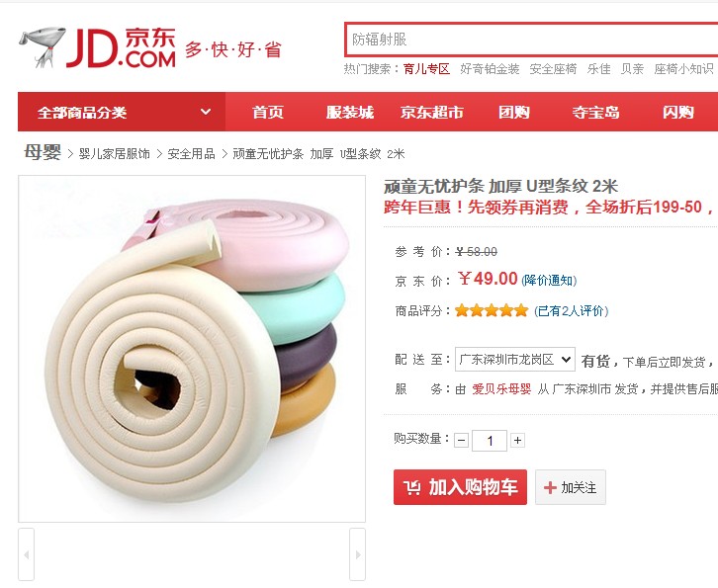Image resolution: width=718 pixels, height=588 pixels.
Task: Open 京东超市 navigation tab
Action: (432, 112)
